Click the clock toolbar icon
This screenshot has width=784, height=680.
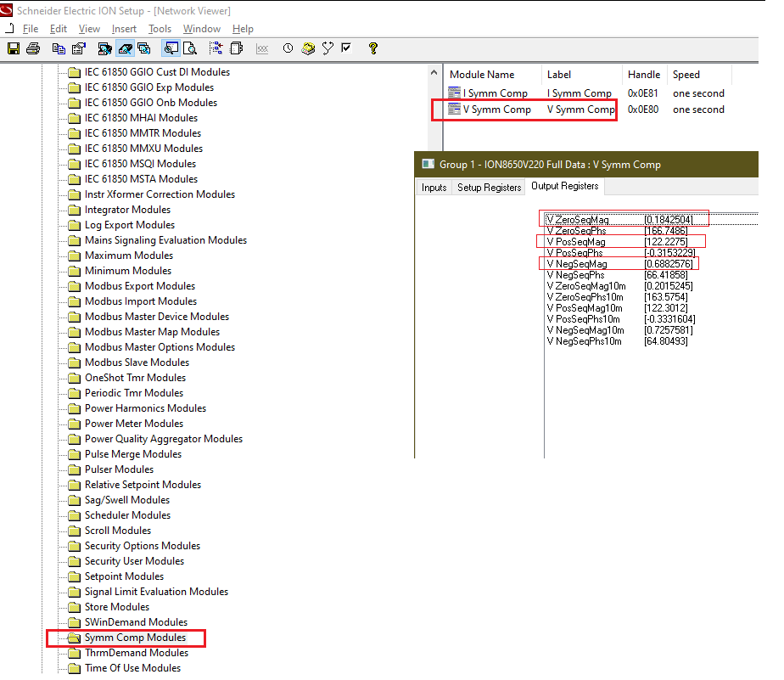click(x=288, y=48)
